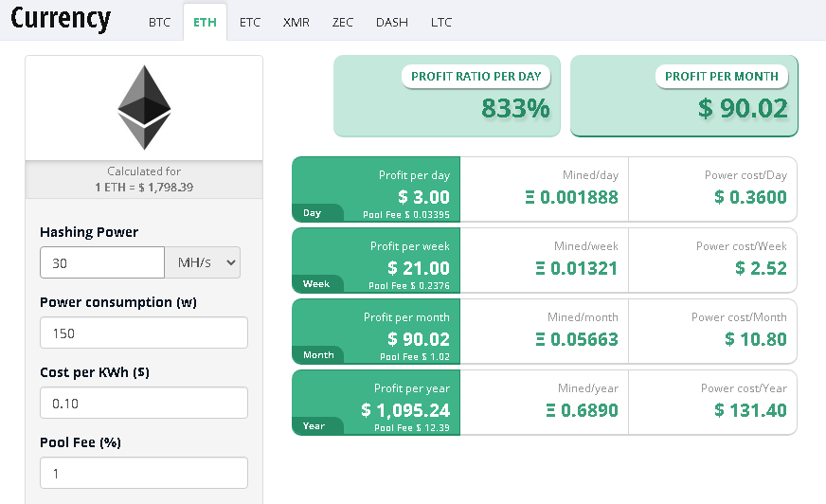Switch to the XMR tab

[x=296, y=22]
